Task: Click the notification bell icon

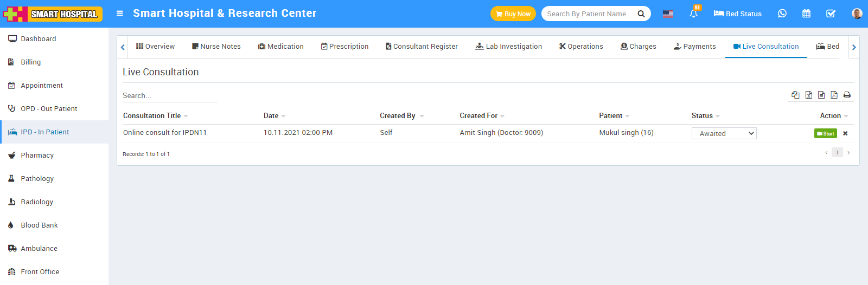Action: (x=693, y=14)
